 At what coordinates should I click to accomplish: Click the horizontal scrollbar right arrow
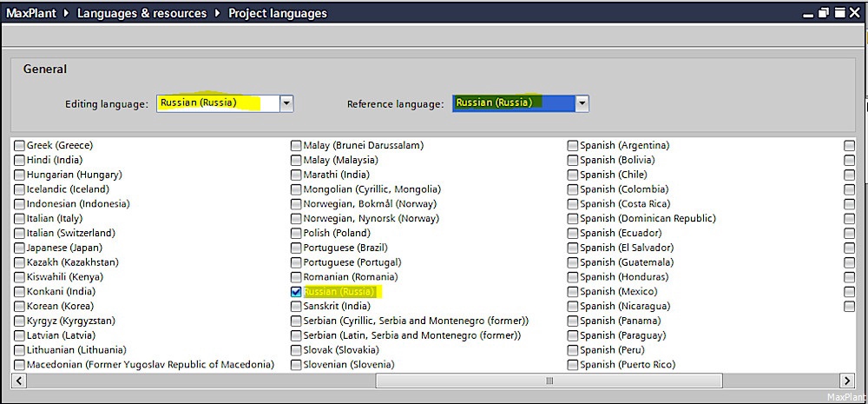[x=847, y=381]
